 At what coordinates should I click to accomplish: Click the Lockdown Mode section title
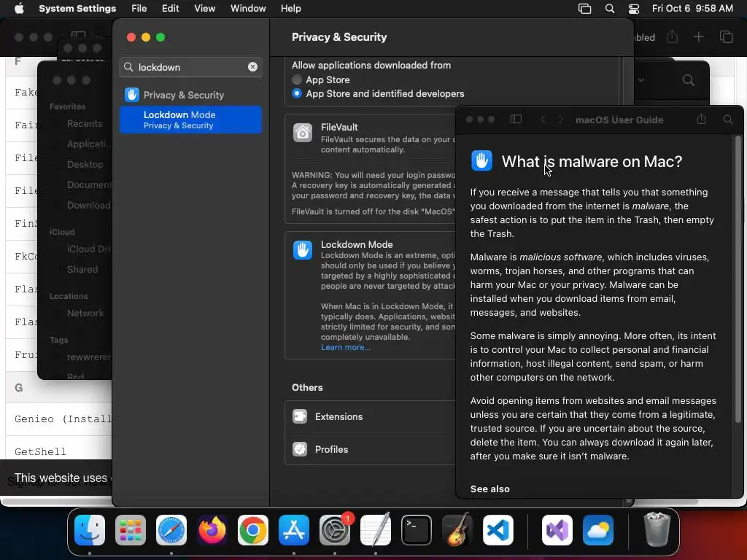357,244
